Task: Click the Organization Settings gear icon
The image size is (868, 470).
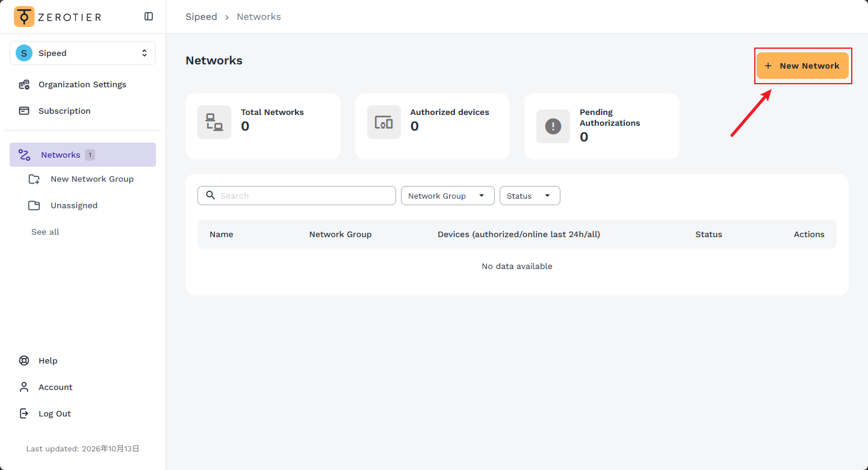Action: point(24,84)
